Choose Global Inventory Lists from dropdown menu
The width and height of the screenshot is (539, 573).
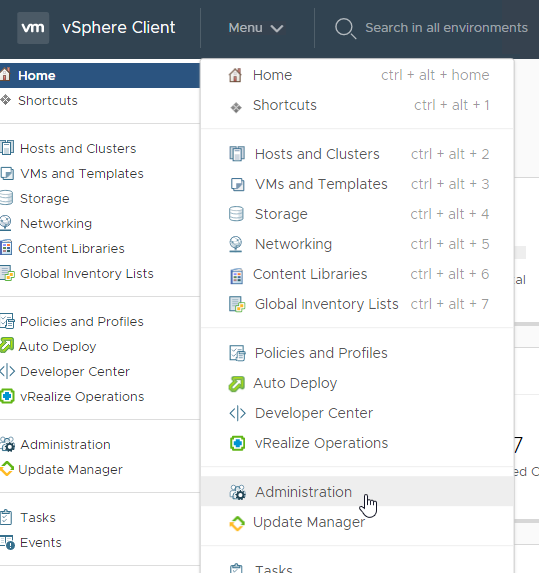pos(357,304)
